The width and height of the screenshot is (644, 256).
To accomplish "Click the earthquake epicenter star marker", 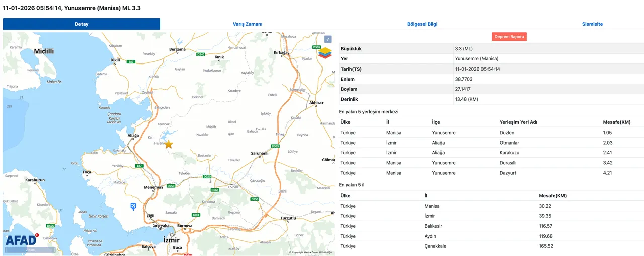I will click(x=169, y=145).
